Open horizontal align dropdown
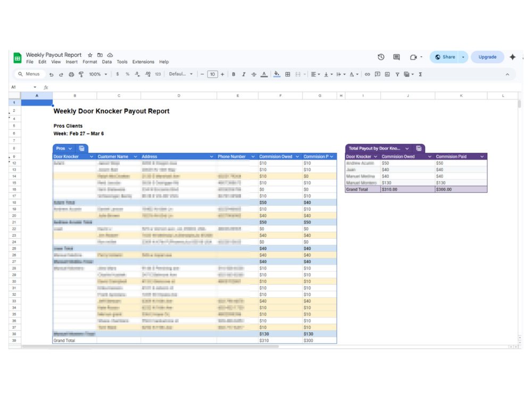 point(315,74)
